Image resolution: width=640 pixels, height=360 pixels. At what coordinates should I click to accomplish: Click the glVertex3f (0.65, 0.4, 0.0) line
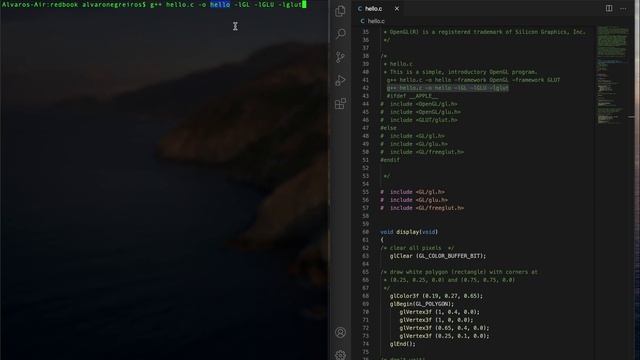coord(444,328)
